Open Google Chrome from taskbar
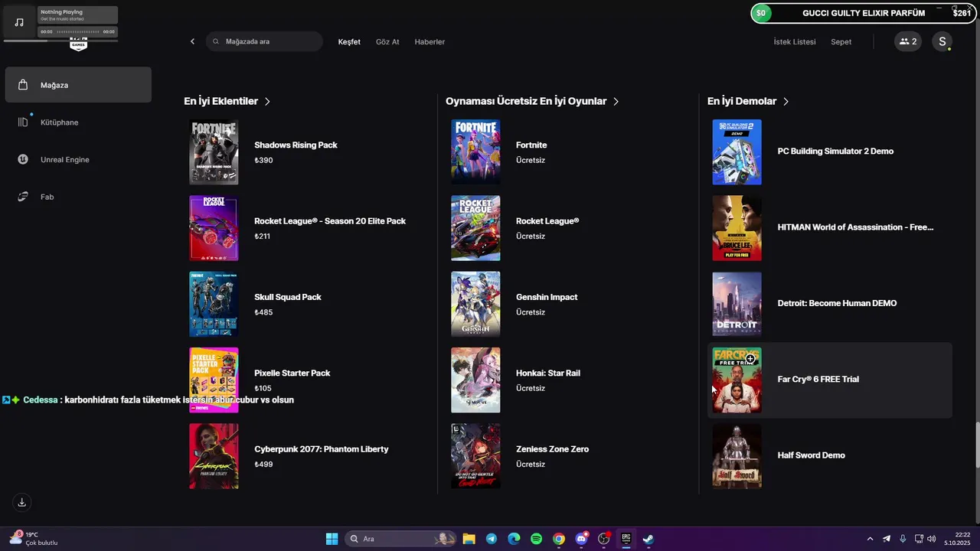Viewport: 980px width, 551px height. click(559, 539)
